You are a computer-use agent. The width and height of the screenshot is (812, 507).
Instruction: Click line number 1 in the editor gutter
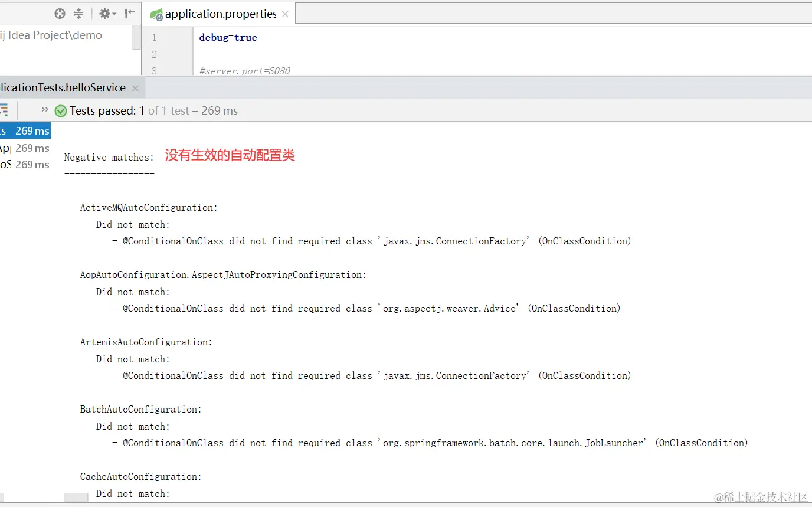tap(154, 37)
